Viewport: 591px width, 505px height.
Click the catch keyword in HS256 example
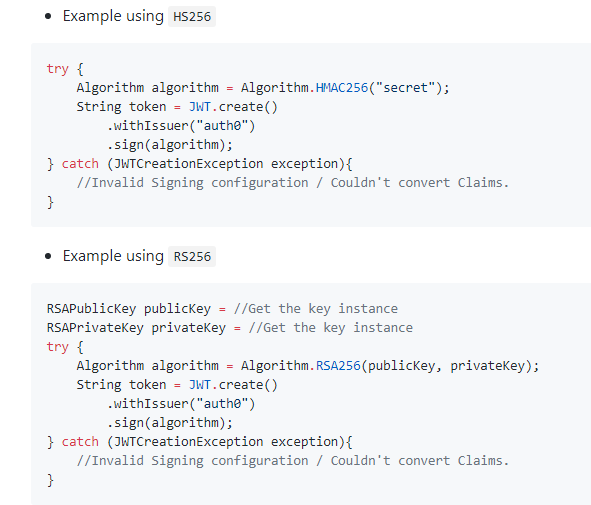click(80, 164)
